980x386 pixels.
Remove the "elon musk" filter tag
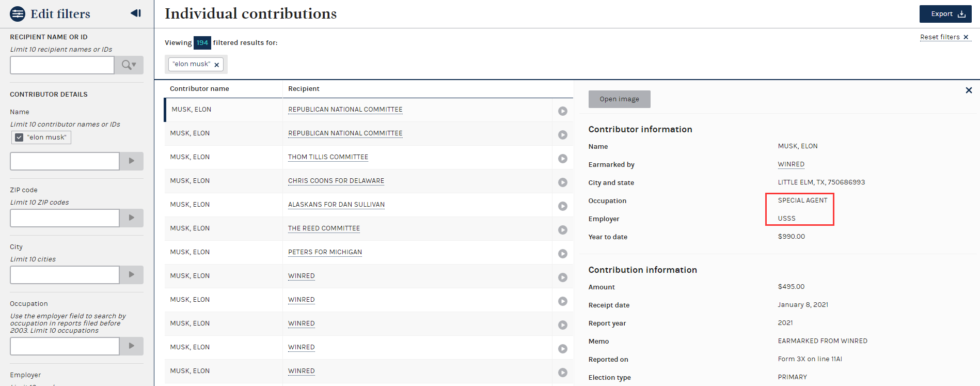pyautogui.click(x=217, y=65)
